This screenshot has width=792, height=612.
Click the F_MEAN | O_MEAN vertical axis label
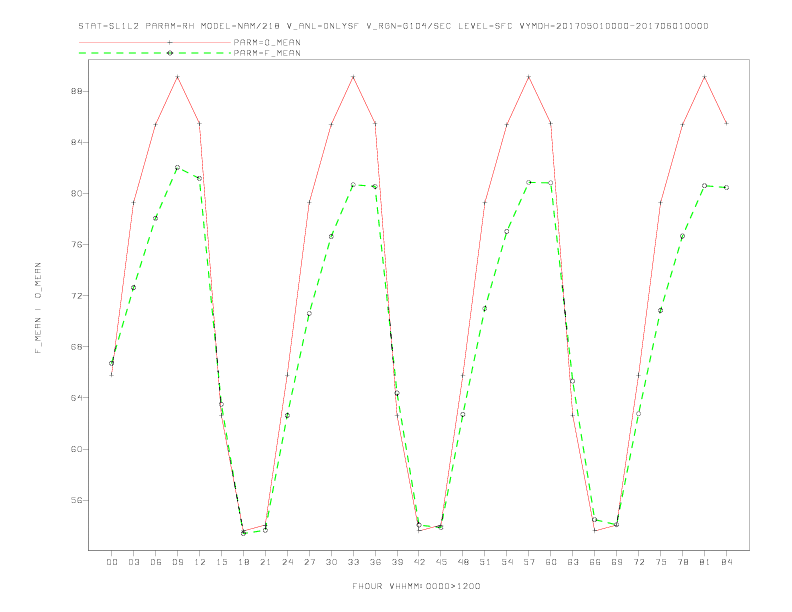pos(38,308)
